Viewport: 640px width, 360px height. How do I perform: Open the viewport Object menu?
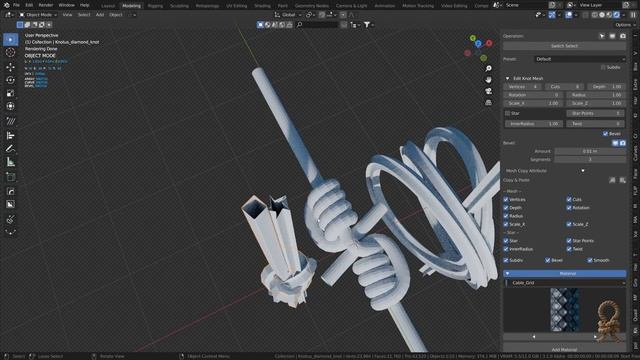pos(116,15)
